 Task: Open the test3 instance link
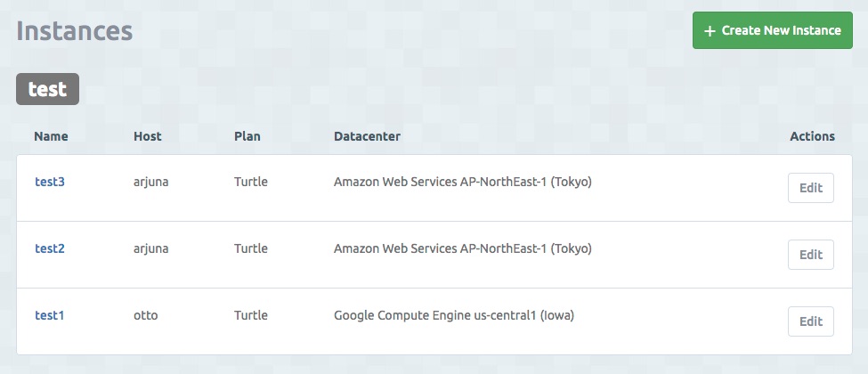click(50, 182)
